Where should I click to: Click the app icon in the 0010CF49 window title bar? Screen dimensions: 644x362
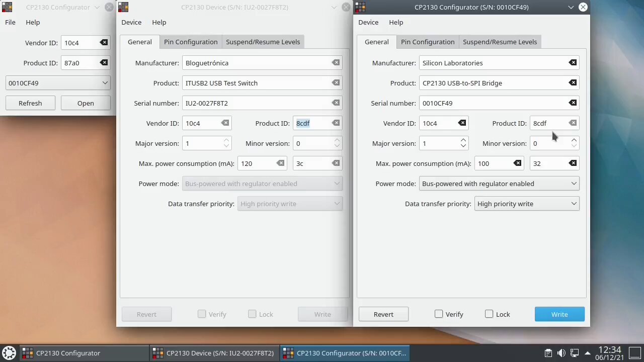360,7
